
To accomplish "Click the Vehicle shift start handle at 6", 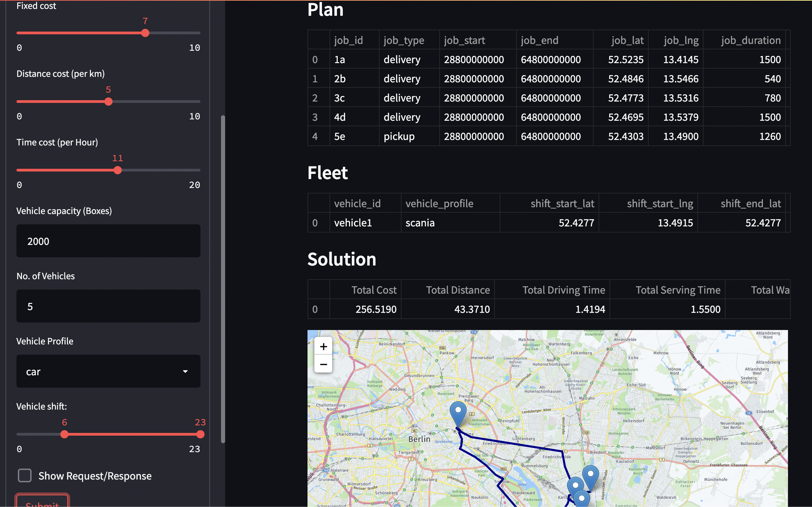I will pyautogui.click(x=65, y=434).
